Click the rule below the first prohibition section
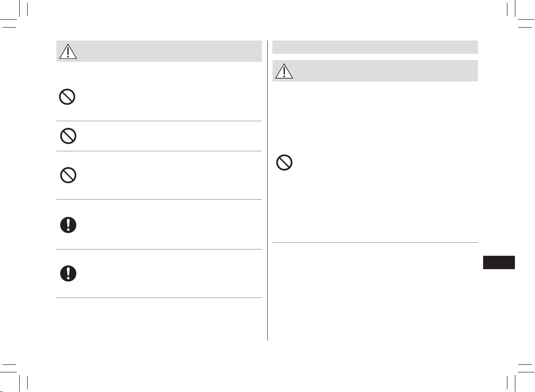Image resolution: width=535 pixels, height=392 pixels. tap(159, 121)
